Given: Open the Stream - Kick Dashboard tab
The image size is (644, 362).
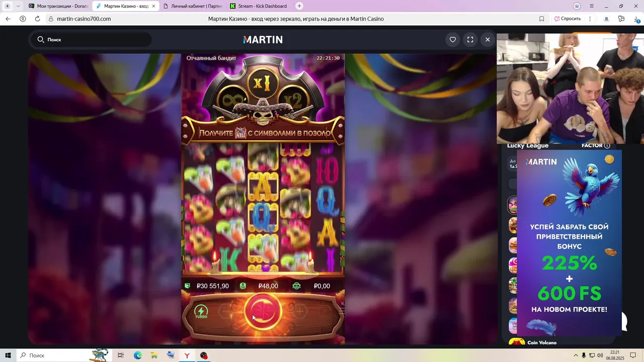Looking at the screenshot, I should click(x=259, y=6).
